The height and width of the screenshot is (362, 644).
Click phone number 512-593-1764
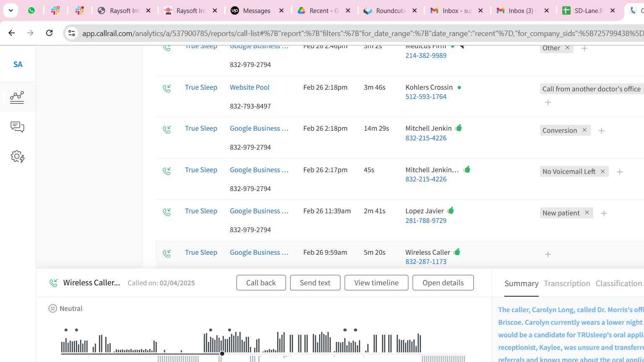426,97
